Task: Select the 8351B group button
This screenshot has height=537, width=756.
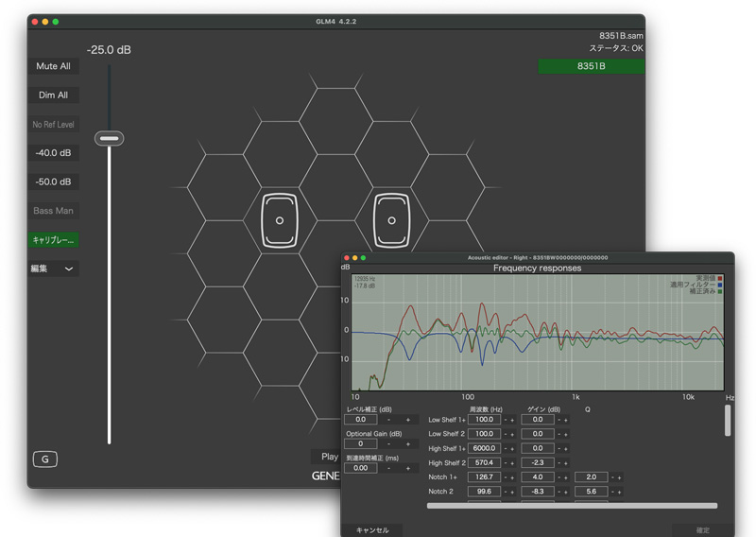Action: coord(591,67)
